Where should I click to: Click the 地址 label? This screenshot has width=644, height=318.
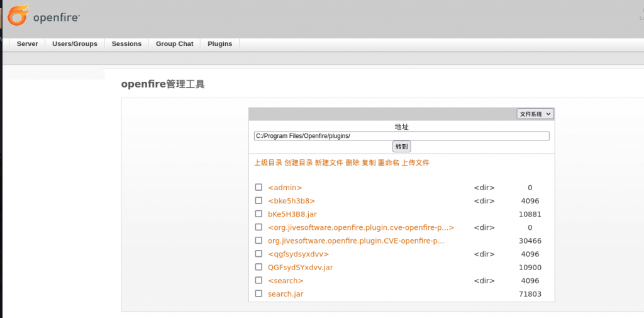(402, 127)
